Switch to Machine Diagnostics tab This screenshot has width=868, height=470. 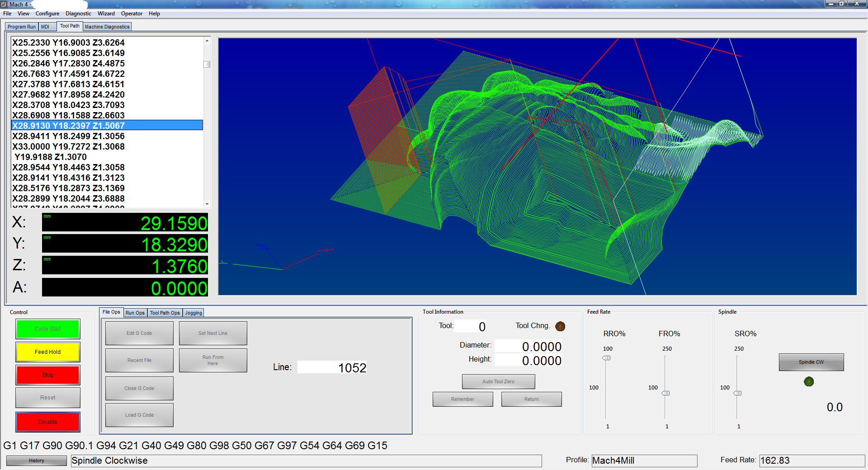pyautogui.click(x=107, y=27)
